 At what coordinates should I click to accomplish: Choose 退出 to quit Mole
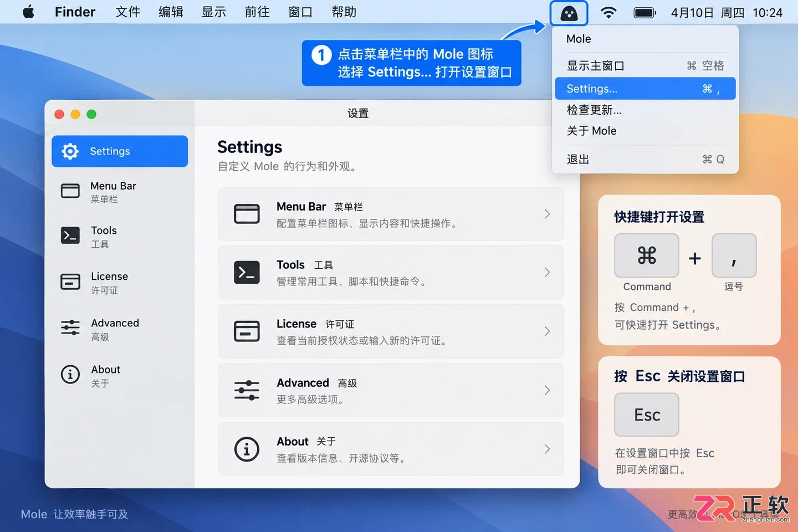645,160
